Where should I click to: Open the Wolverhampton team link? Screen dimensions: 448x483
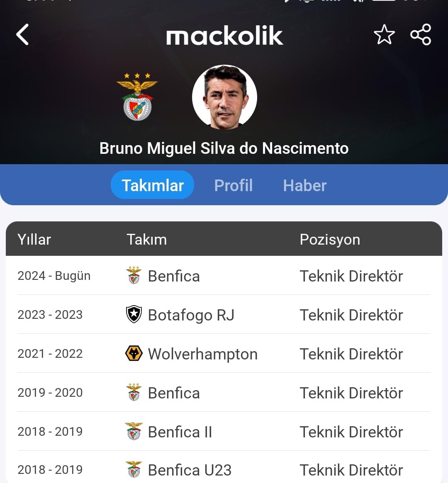203,354
